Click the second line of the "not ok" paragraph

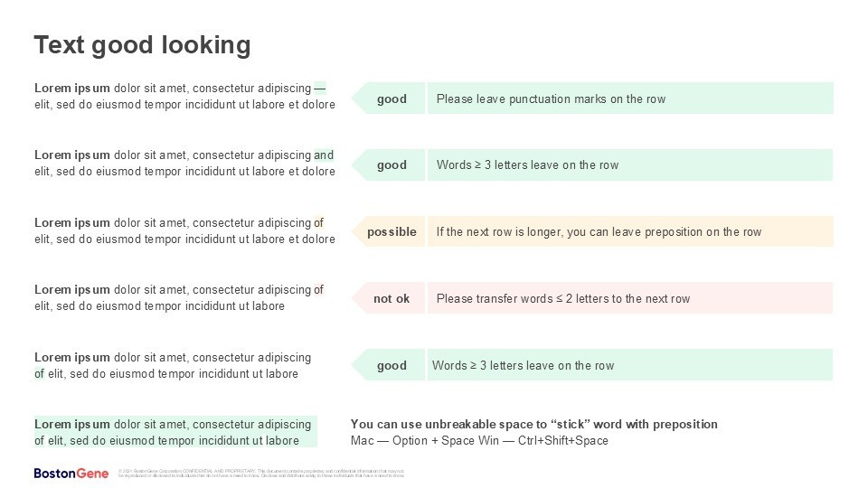tap(159, 306)
